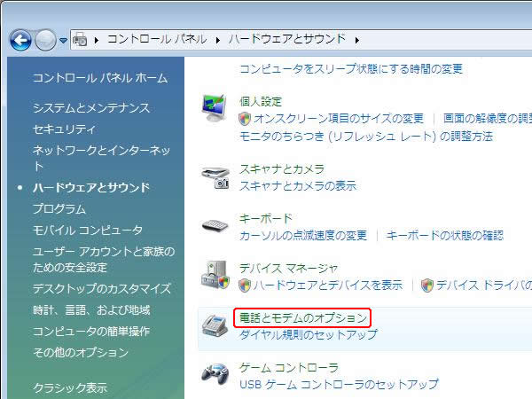The image size is (532, 399).
Task: Open デスクトップのカスタマイズ in sidebar
Action: pyautogui.click(x=102, y=289)
